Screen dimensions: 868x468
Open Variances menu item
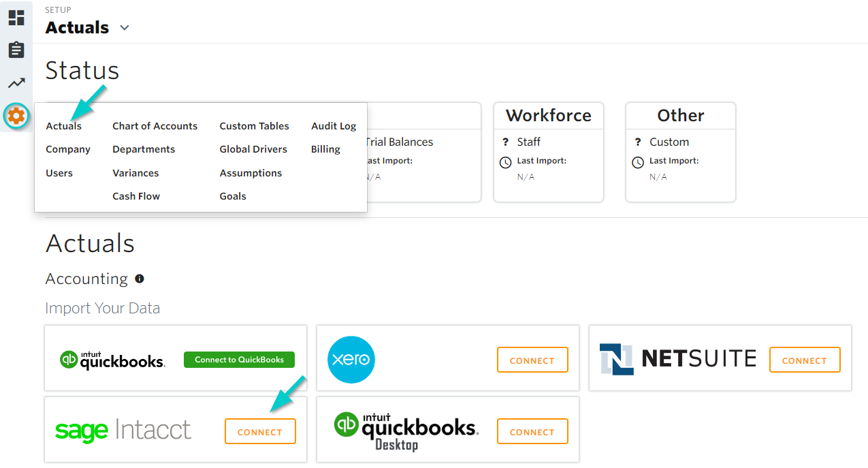pos(135,173)
